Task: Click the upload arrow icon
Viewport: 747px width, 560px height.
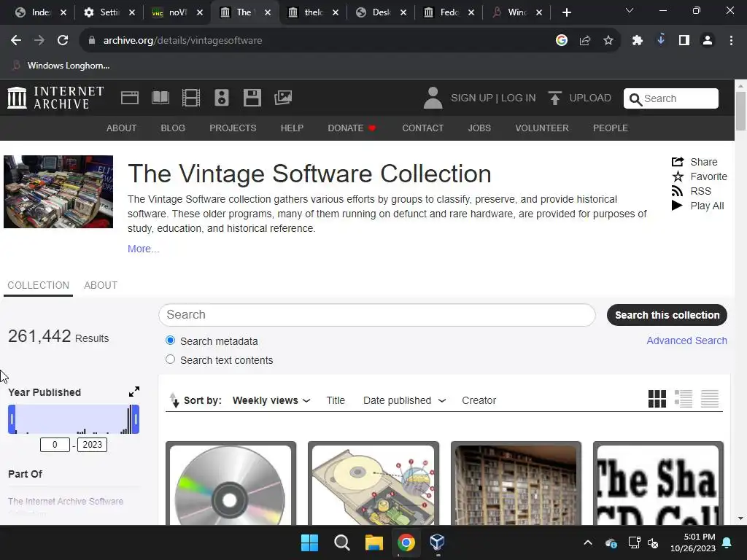Action: tap(554, 98)
